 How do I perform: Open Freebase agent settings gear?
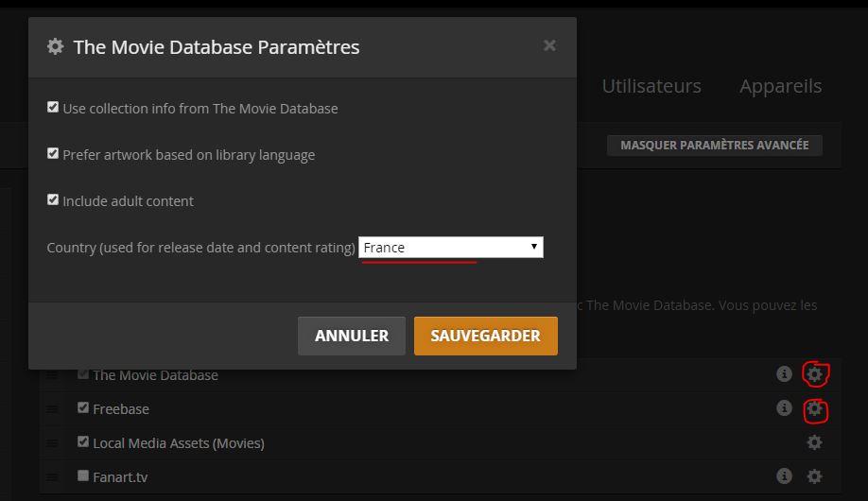(814, 409)
